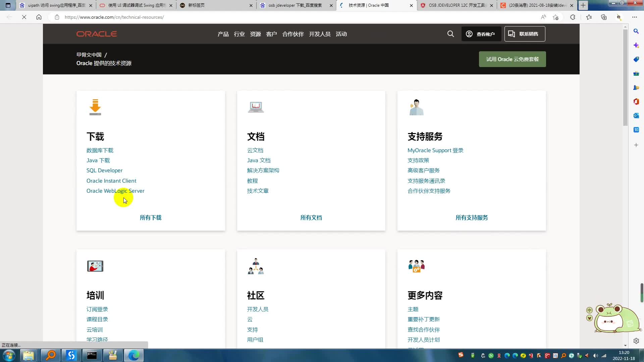Open the 活动 navigation menu
Image resolution: width=644 pixels, height=362 pixels.
341,34
